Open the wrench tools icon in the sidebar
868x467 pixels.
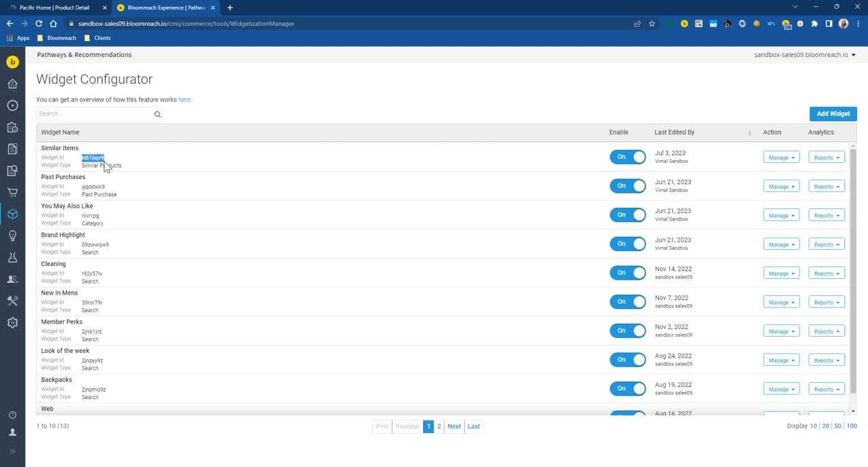(x=12, y=301)
